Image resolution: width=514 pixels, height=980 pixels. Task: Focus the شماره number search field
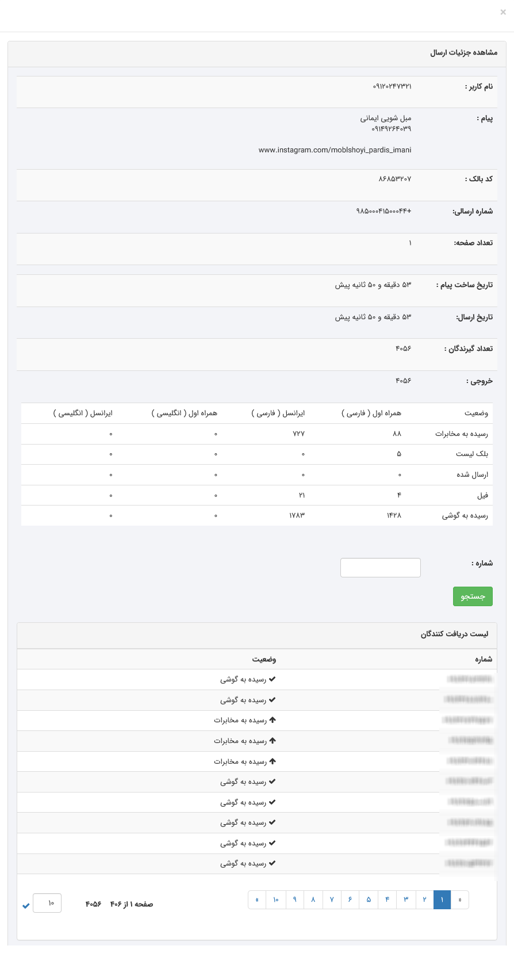click(381, 568)
